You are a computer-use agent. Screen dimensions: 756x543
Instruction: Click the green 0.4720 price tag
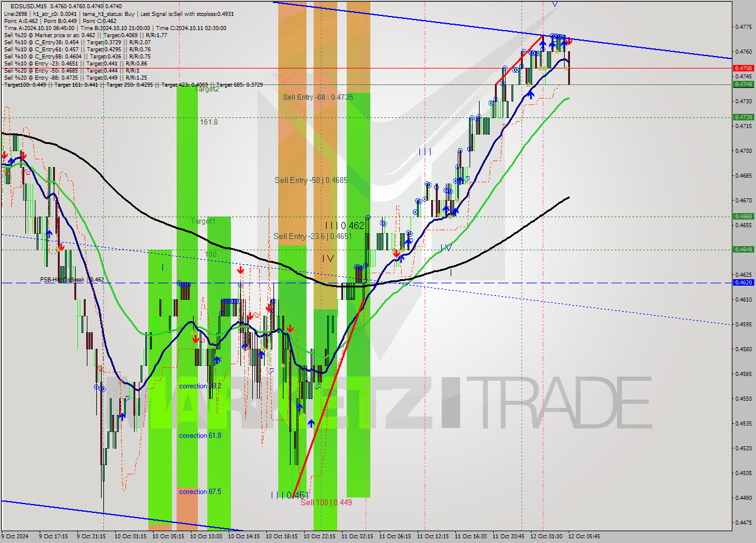tap(743, 117)
